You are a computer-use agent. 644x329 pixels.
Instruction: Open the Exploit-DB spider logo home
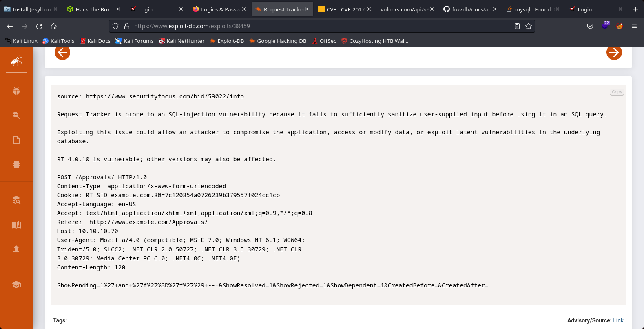coord(16,61)
